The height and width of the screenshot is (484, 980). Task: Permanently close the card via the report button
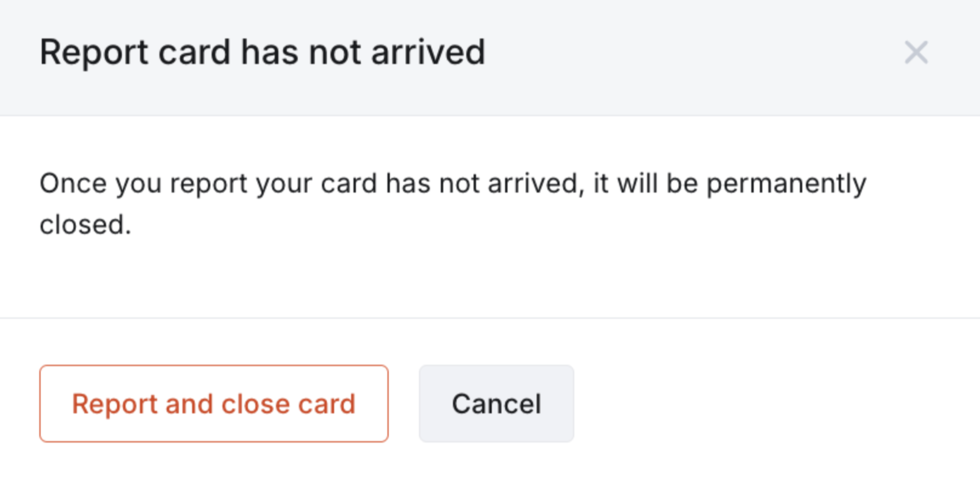point(213,403)
